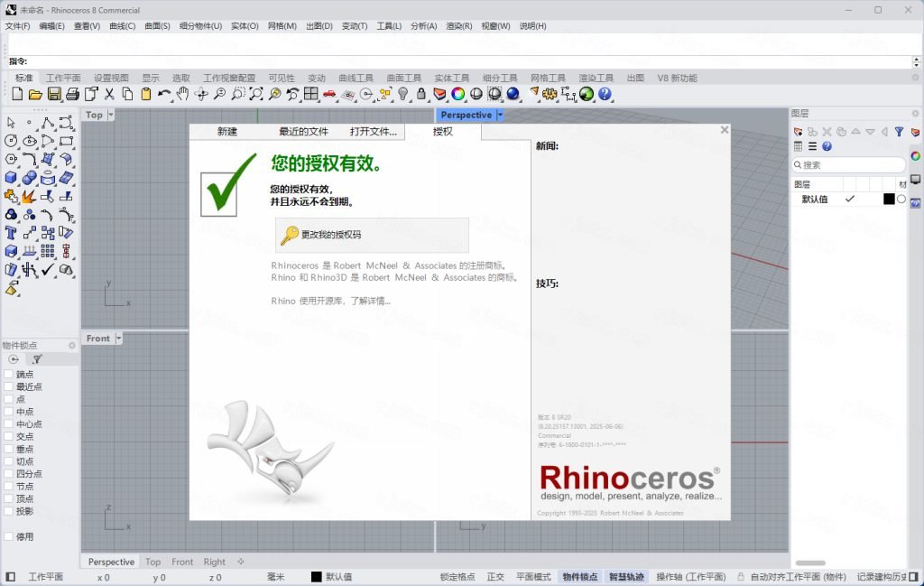Enable the 中心点 object snap checkbox

pos(9,423)
